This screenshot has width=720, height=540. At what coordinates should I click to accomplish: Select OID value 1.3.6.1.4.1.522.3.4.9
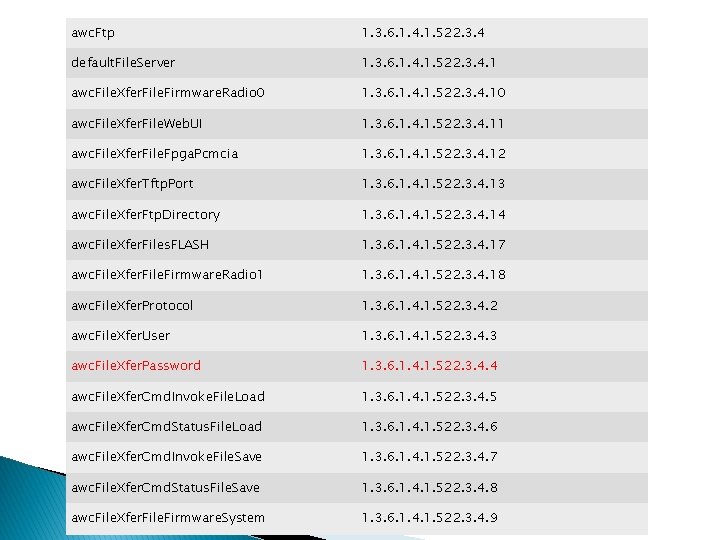click(x=430, y=518)
